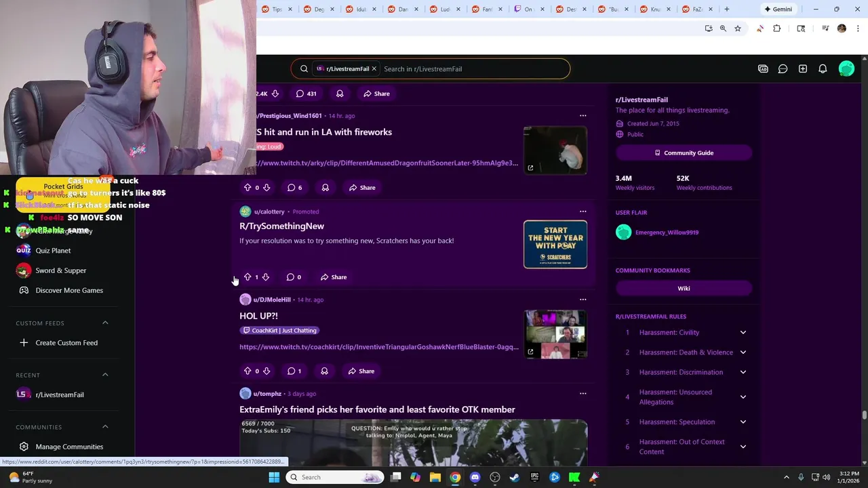Open the 6 comments on fireworks post
Viewport: 868px width, 488px height.
[x=294, y=187]
